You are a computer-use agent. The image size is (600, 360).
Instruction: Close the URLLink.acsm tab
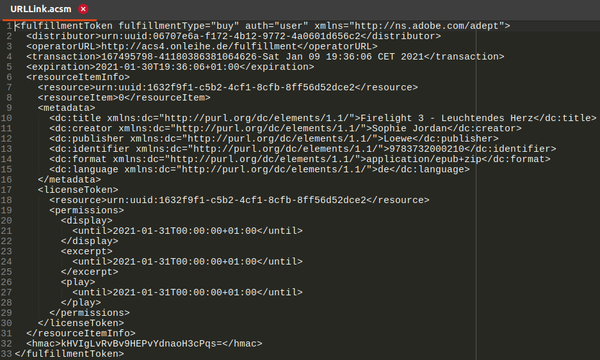tap(83, 9)
